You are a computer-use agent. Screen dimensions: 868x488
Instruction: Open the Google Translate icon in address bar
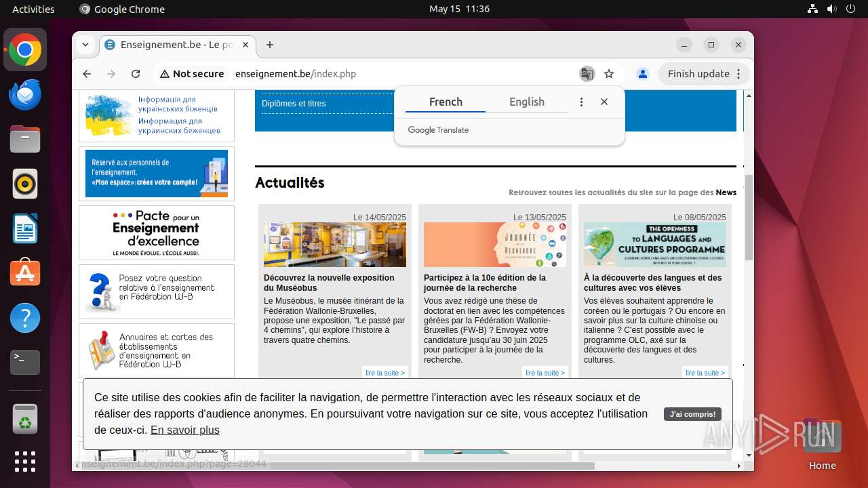587,74
